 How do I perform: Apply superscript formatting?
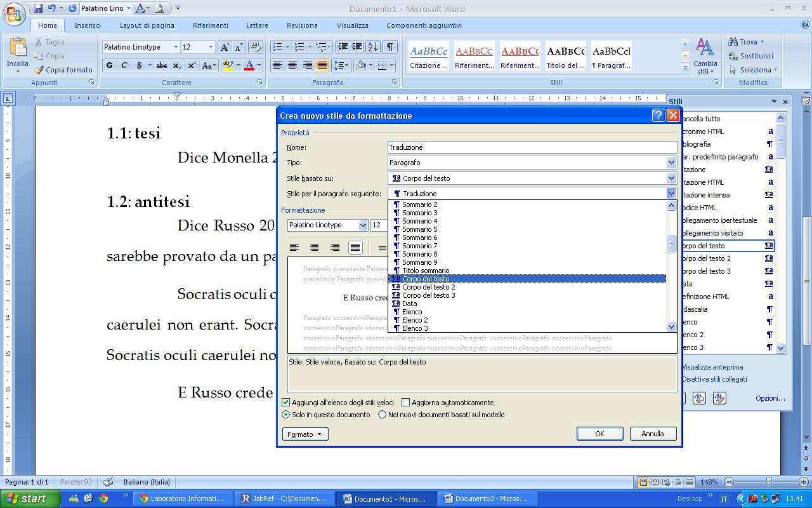(192, 65)
